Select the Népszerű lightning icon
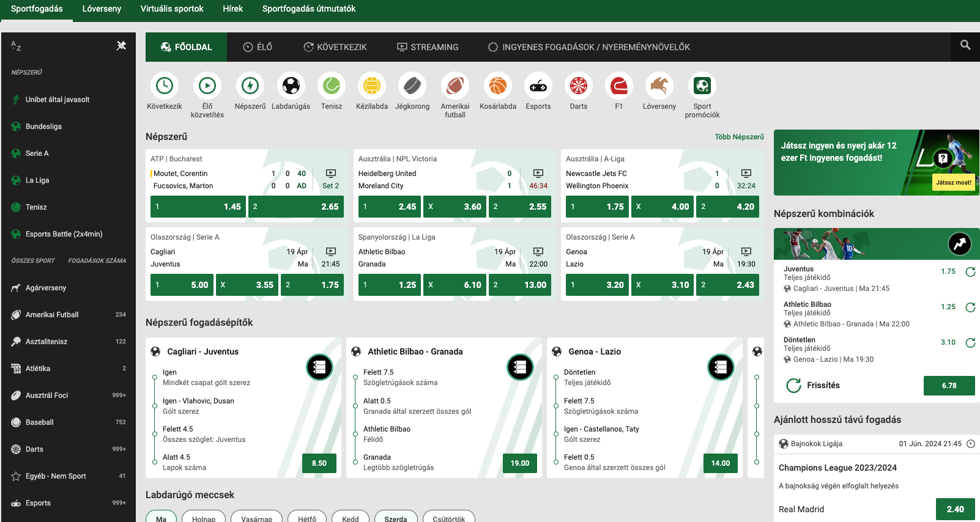 250,86
